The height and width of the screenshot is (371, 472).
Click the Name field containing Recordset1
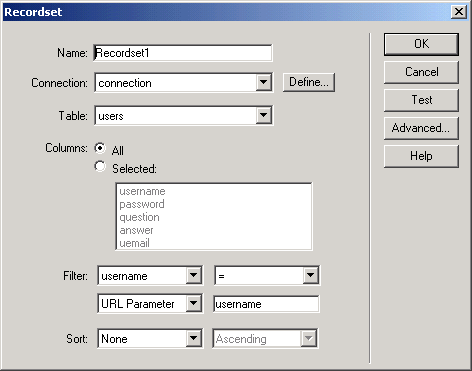pyautogui.click(x=183, y=53)
